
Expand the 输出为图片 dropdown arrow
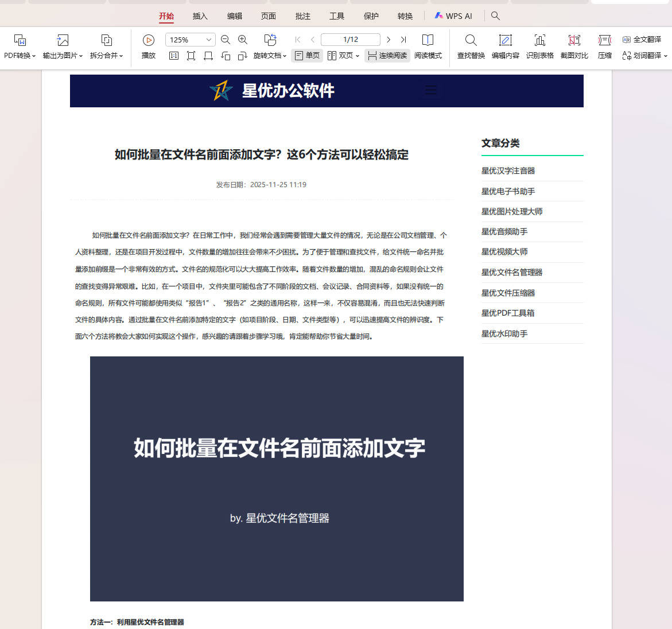coord(80,56)
